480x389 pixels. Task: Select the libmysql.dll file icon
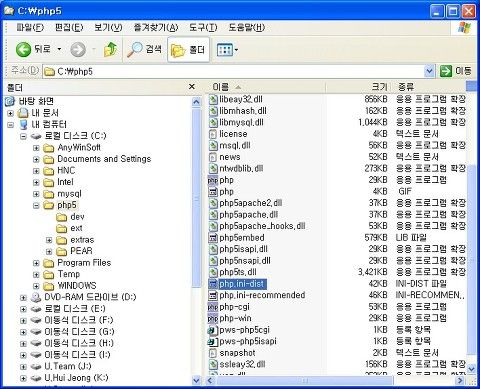click(x=213, y=122)
